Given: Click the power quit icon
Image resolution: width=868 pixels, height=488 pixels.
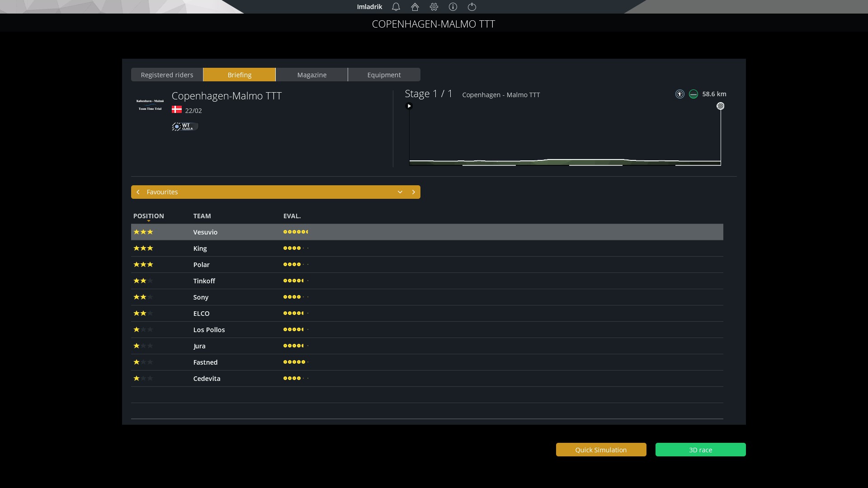Looking at the screenshot, I should coord(472,7).
